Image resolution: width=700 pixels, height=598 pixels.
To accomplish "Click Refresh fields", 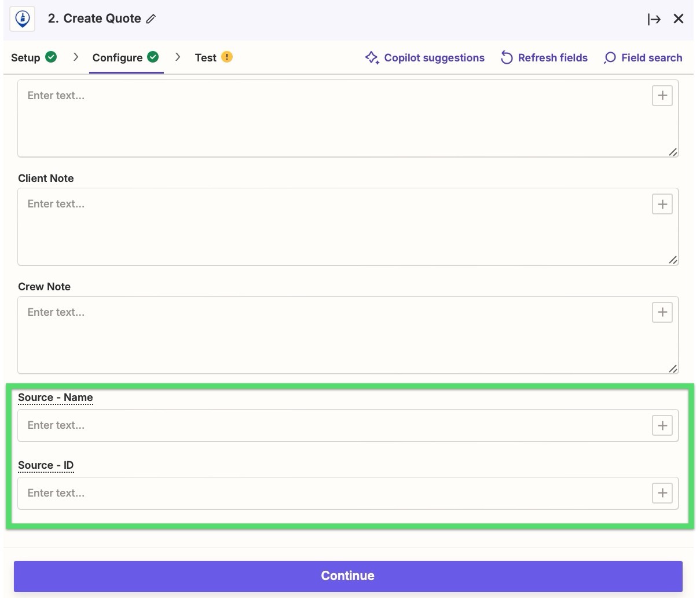I will [x=544, y=57].
